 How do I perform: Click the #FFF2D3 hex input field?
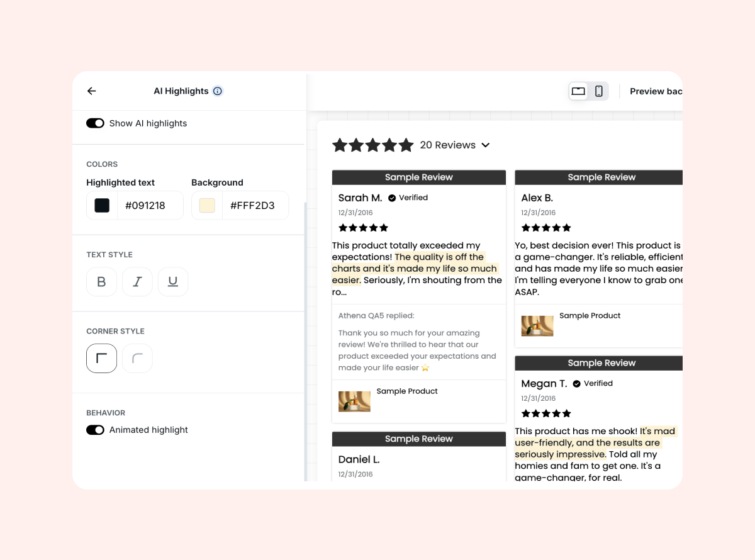coord(255,205)
